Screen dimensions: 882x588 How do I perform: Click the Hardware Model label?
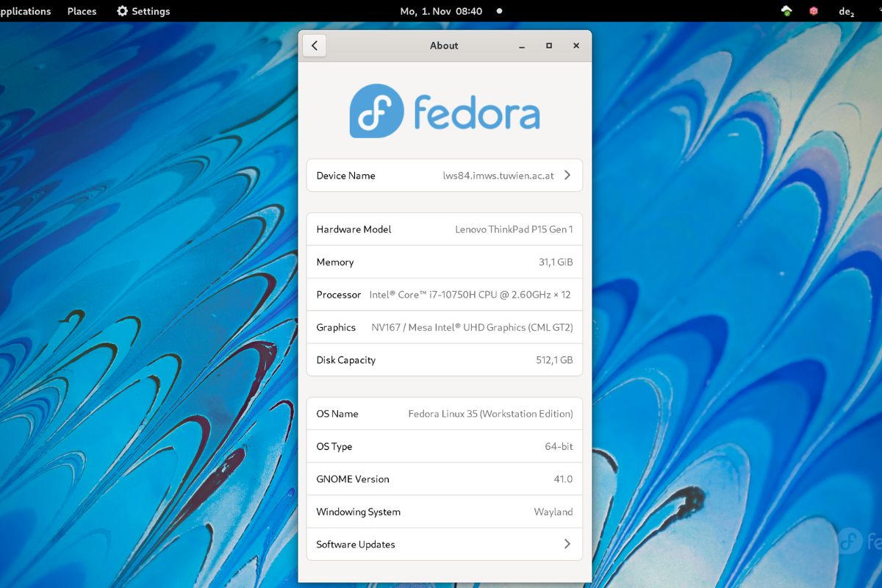click(x=354, y=229)
